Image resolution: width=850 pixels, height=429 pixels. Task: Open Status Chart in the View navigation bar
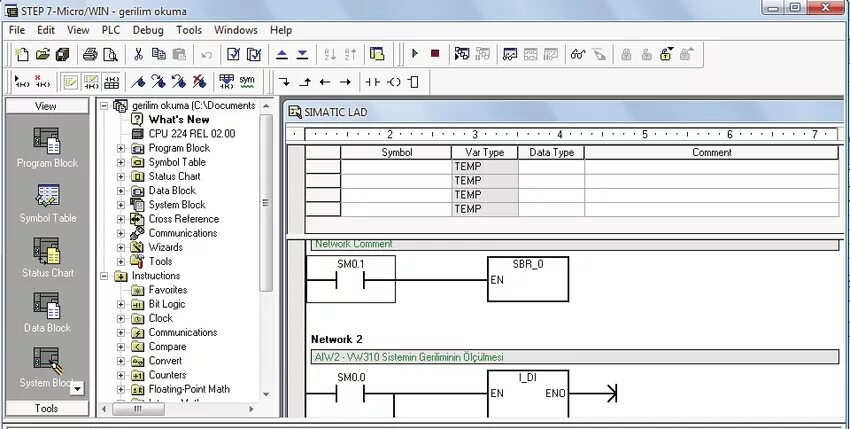tap(48, 258)
